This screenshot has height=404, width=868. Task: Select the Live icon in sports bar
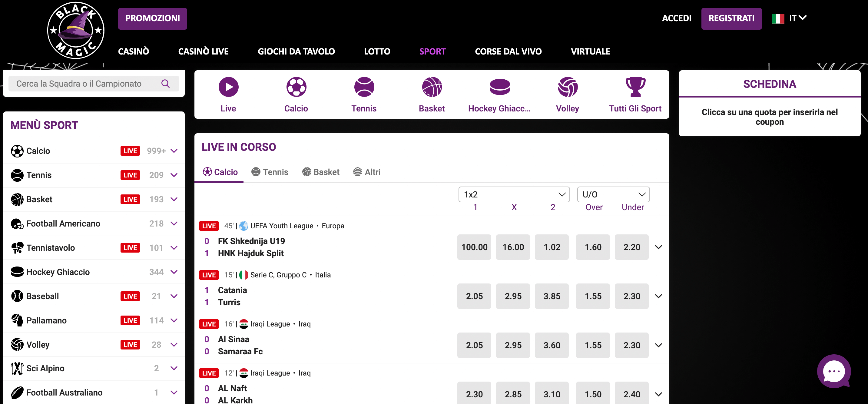[228, 87]
